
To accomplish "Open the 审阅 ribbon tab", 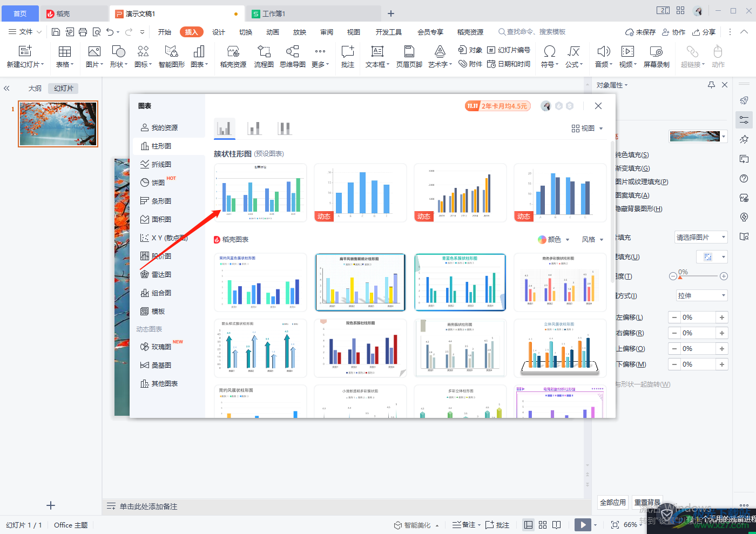I will pyautogui.click(x=327, y=32).
